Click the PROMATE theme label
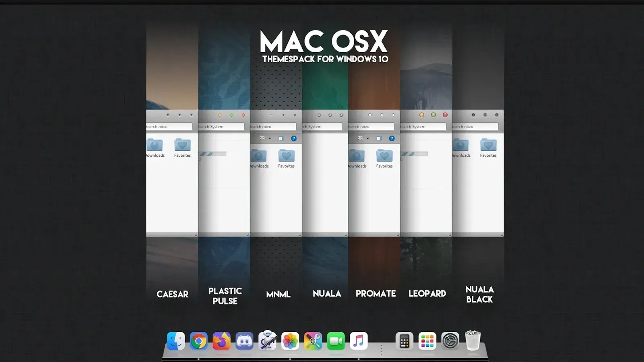 376,294
